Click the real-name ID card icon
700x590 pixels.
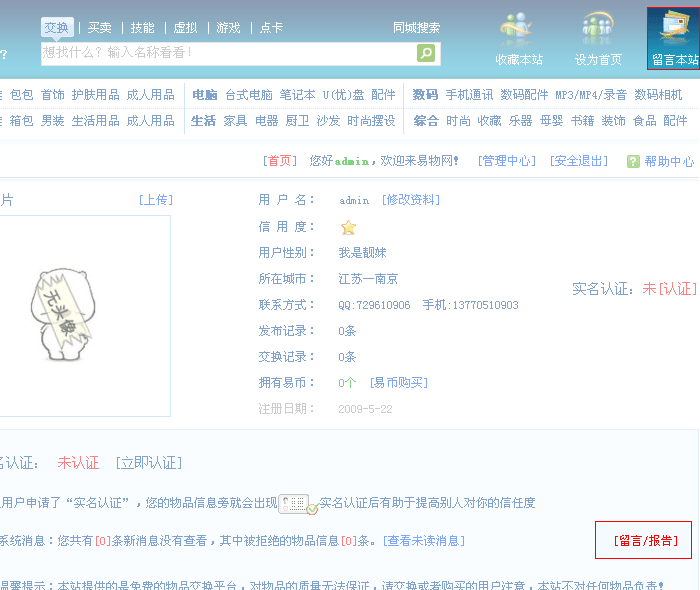click(x=297, y=504)
